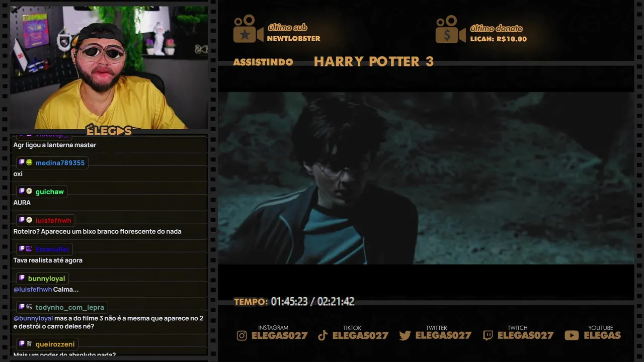This screenshot has height=362, width=644.
Task: Click the ELEGAS027 Instagram handle
Action: point(279,335)
